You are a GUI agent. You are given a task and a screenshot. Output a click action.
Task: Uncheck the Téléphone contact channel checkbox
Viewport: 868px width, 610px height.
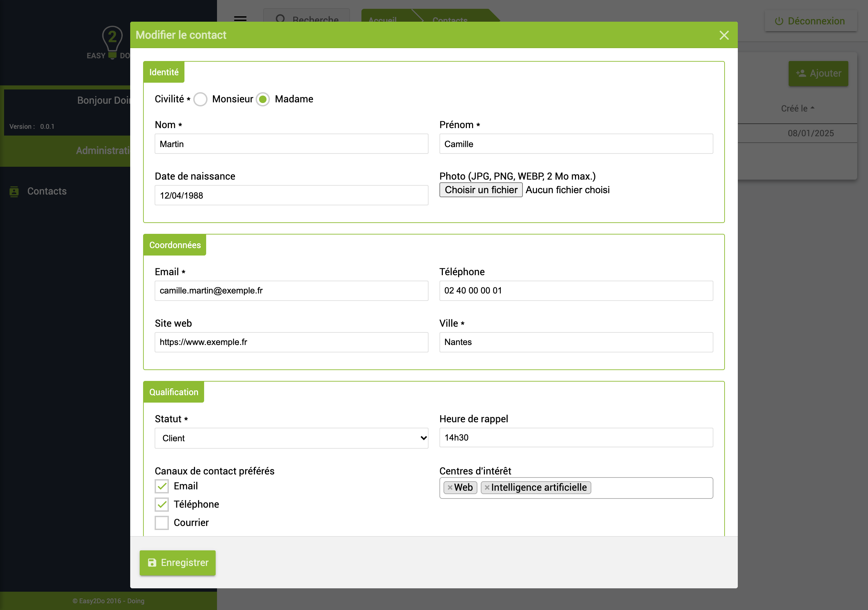click(162, 505)
